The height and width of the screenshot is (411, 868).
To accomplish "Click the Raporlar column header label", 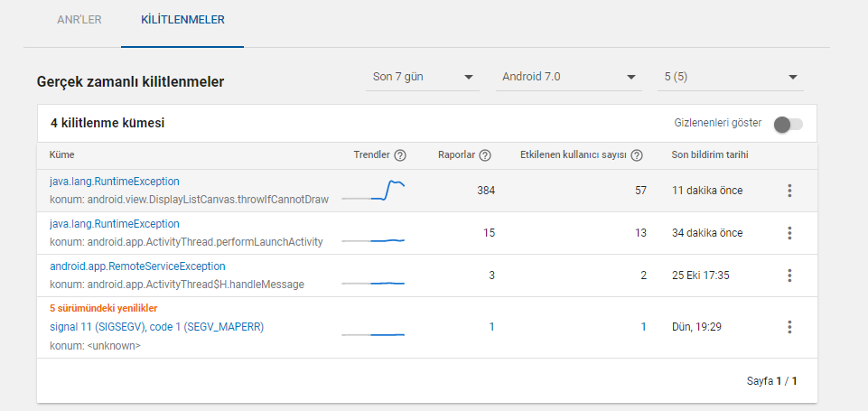I will click(x=456, y=155).
